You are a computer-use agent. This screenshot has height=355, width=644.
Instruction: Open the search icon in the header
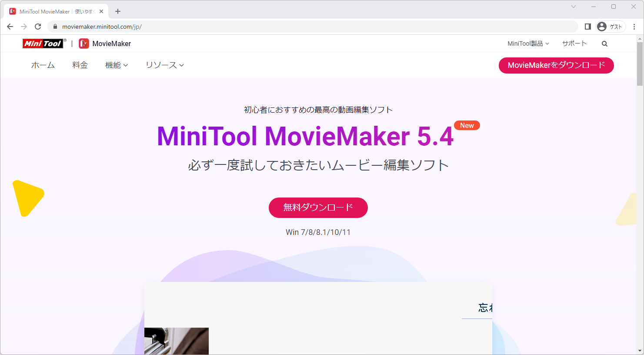[604, 43]
